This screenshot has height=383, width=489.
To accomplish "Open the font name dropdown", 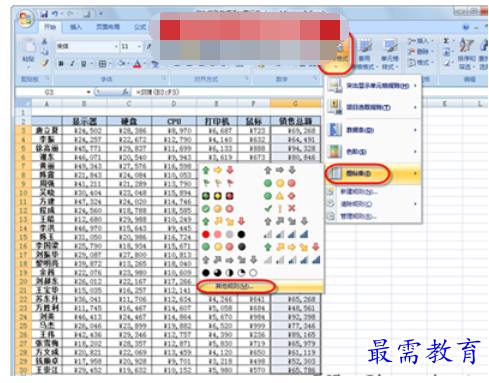I will (x=116, y=46).
